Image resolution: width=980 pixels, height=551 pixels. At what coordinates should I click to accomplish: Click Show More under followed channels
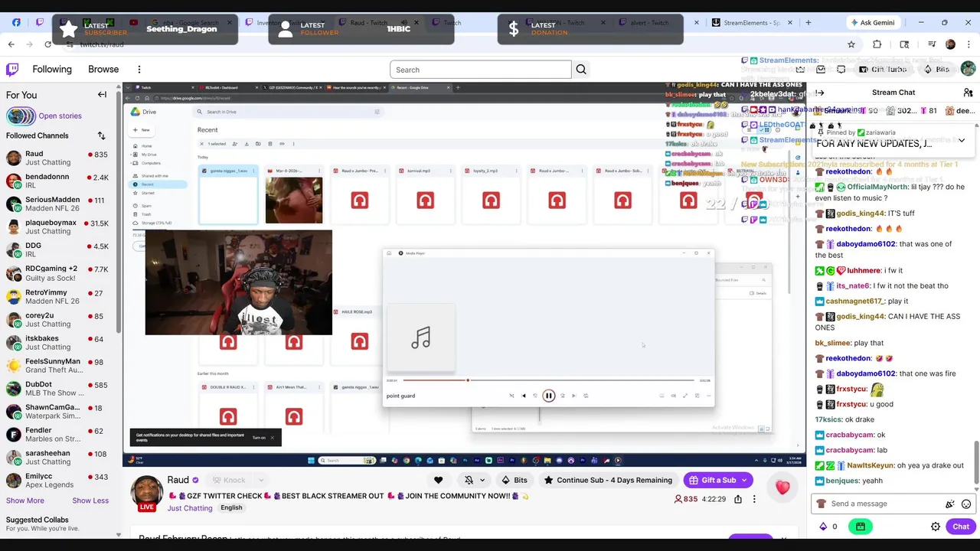(x=25, y=500)
